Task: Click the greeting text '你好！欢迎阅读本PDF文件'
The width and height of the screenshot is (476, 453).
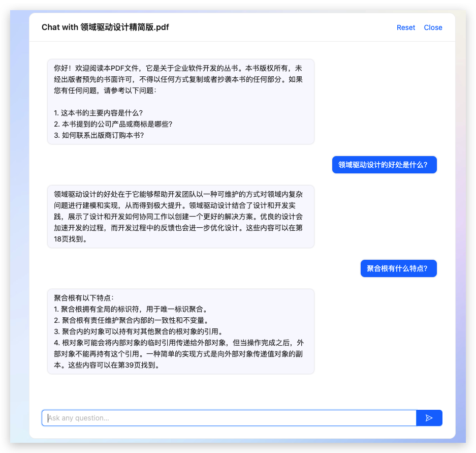Action: (97, 68)
